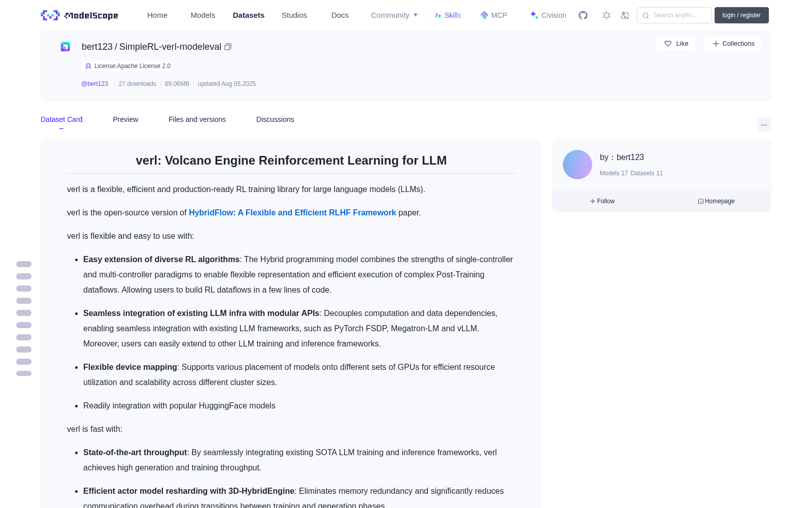Click the heart Like button
812x508 pixels.
click(675, 44)
